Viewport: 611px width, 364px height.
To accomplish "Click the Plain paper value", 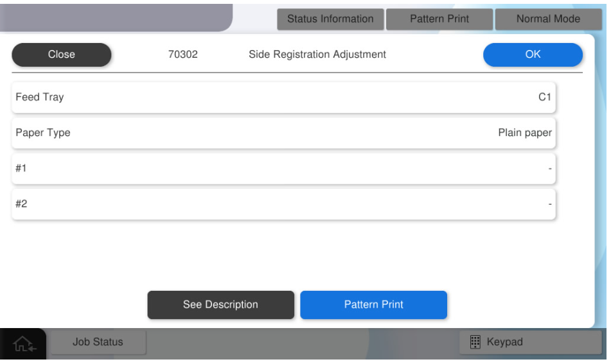I will coord(525,134).
